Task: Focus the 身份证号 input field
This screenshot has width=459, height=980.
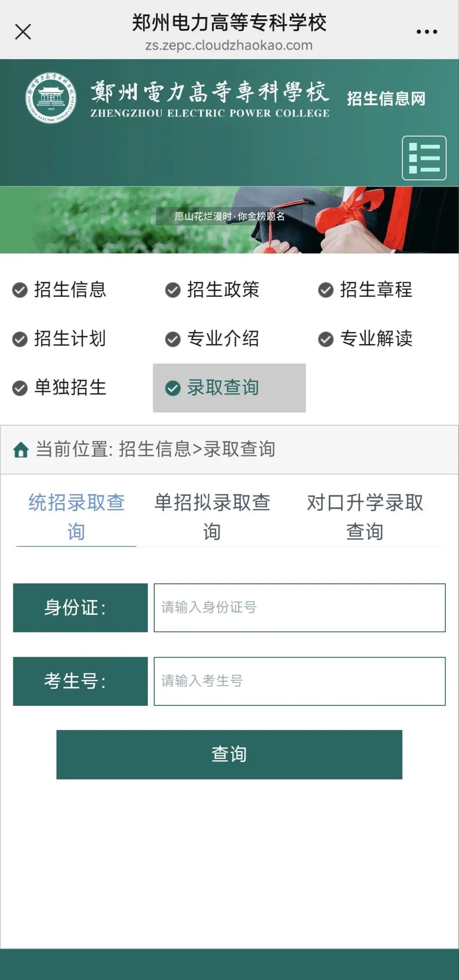Action: pos(300,608)
